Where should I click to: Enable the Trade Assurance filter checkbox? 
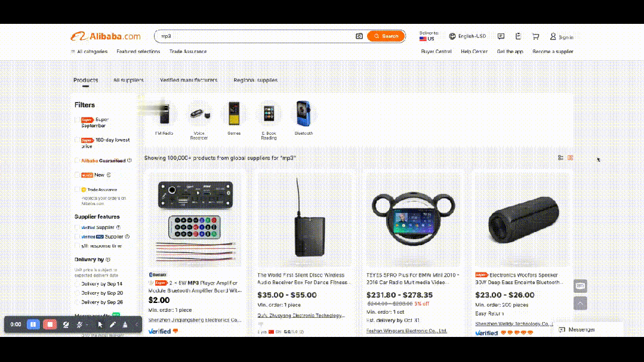pos(77,190)
